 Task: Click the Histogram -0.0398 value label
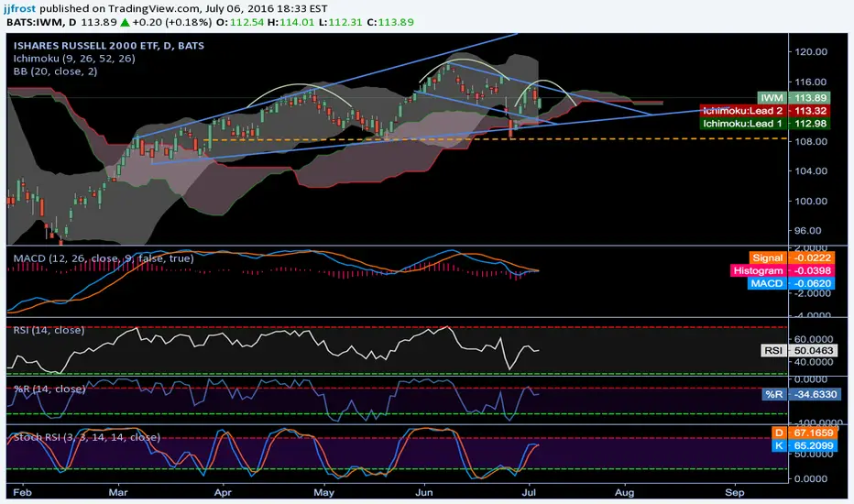783,271
